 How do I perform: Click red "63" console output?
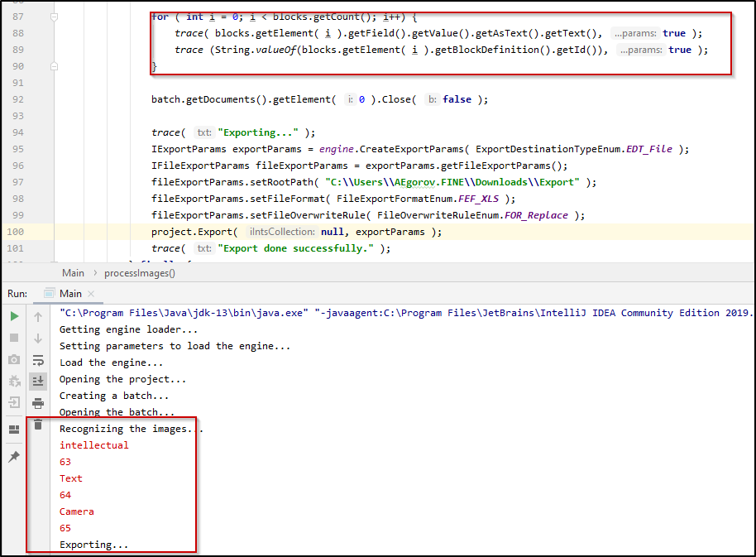tap(65, 462)
